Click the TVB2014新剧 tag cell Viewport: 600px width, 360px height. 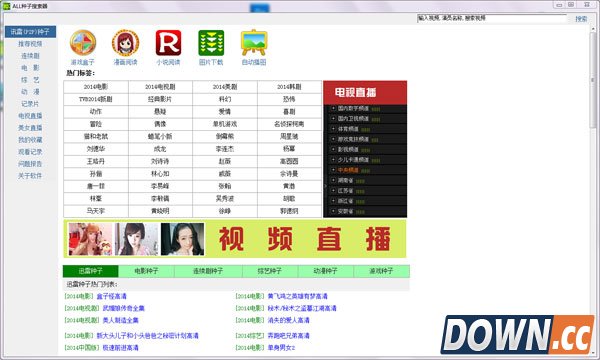[96, 99]
